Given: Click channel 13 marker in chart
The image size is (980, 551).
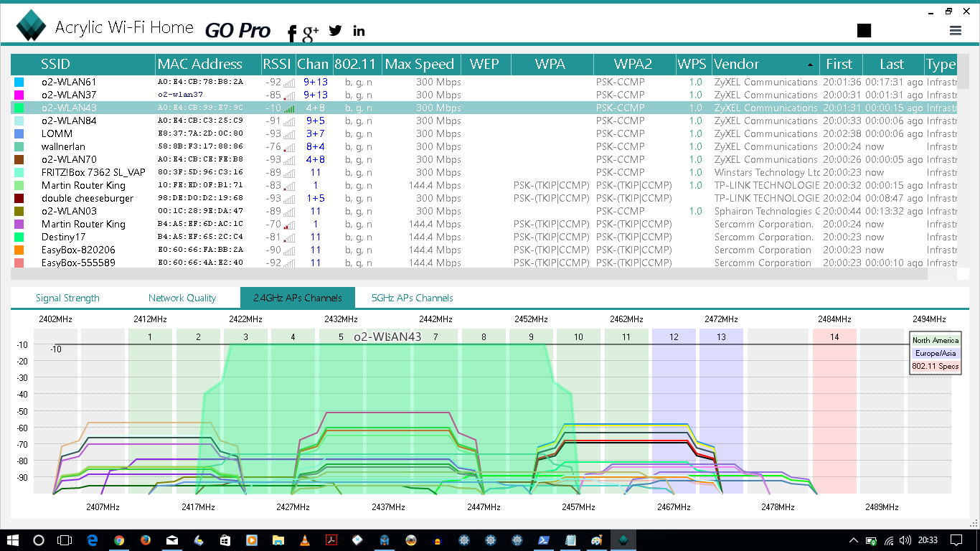Looking at the screenshot, I should coord(721,336).
